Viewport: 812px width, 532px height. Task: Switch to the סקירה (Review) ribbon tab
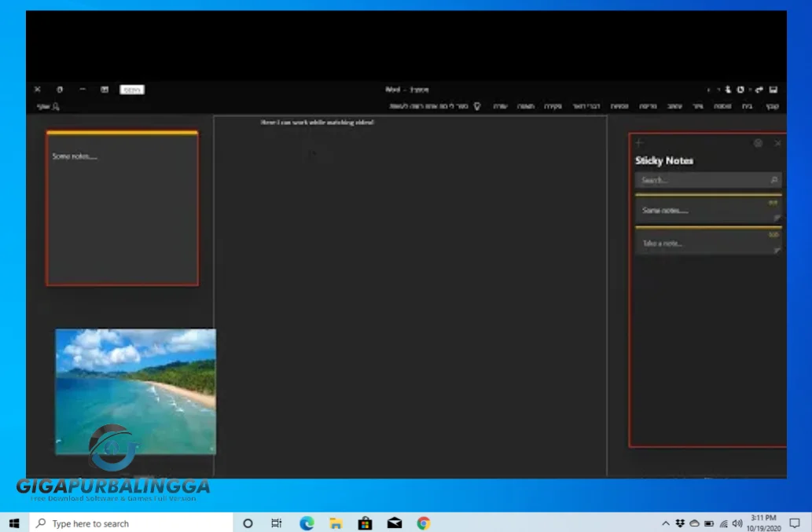tap(553, 106)
